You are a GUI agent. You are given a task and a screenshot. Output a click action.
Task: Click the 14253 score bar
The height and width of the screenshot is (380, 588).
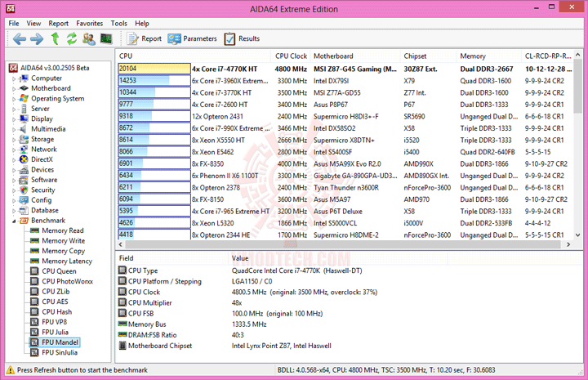click(x=154, y=81)
